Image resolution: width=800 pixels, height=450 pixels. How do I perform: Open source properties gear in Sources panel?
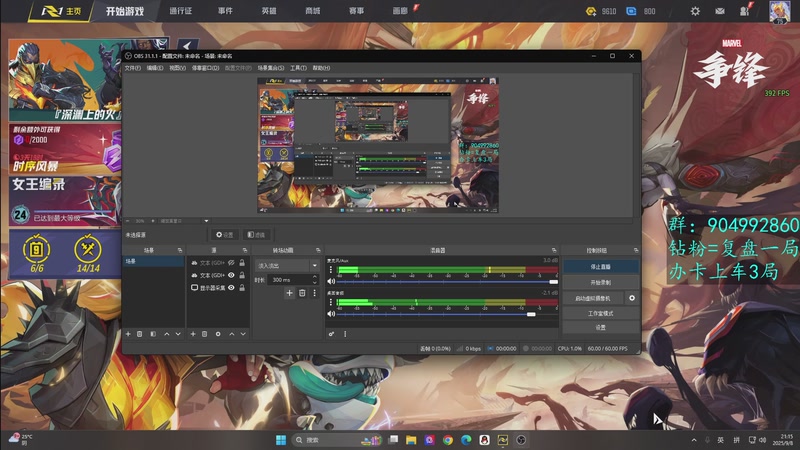[x=218, y=334]
